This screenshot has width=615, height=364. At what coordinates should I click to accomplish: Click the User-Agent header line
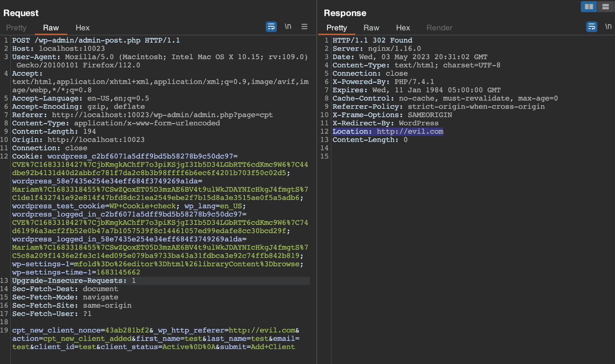pyautogui.click(x=160, y=61)
